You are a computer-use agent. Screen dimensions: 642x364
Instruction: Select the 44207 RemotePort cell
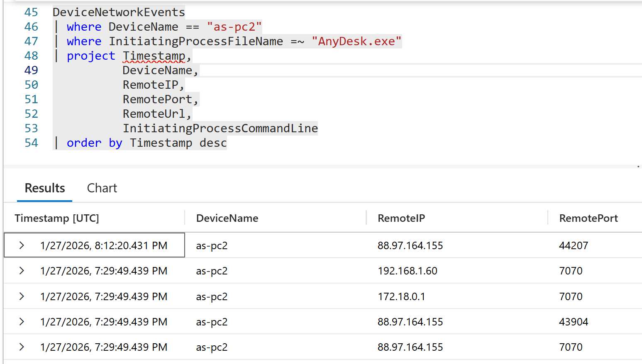[x=573, y=245]
